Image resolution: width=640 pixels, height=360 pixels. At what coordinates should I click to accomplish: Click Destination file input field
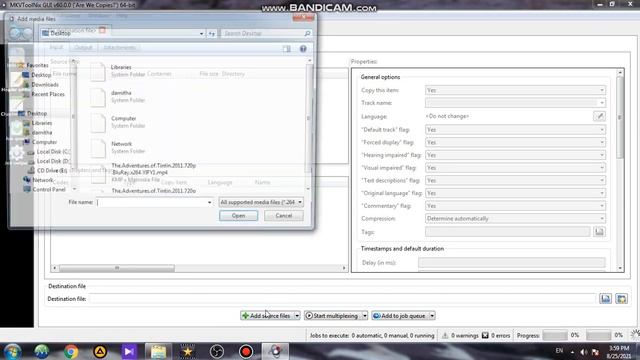pos(342,299)
